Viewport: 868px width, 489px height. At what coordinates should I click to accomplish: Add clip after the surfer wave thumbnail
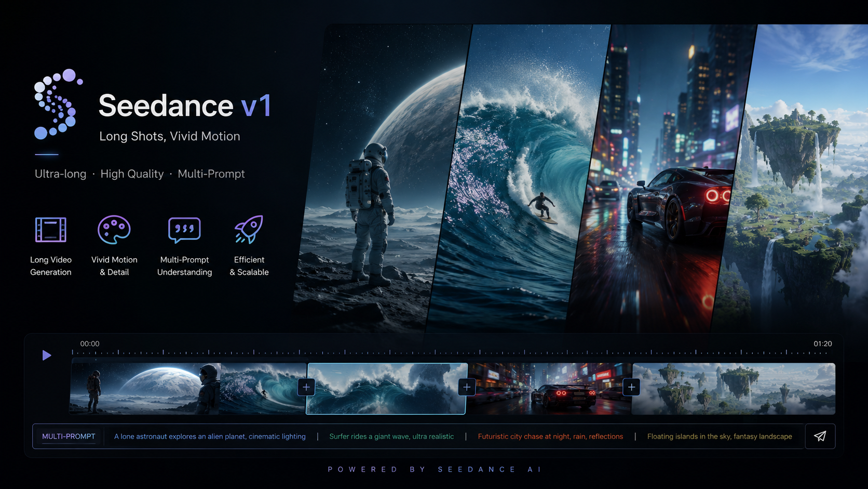click(x=306, y=387)
